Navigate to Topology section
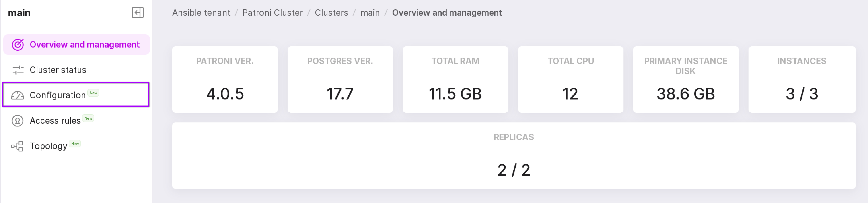The width and height of the screenshot is (868, 203). pos(48,146)
